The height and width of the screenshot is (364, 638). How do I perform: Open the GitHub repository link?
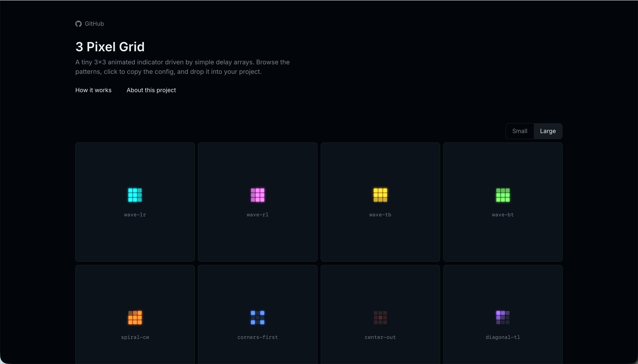pos(89,23)
